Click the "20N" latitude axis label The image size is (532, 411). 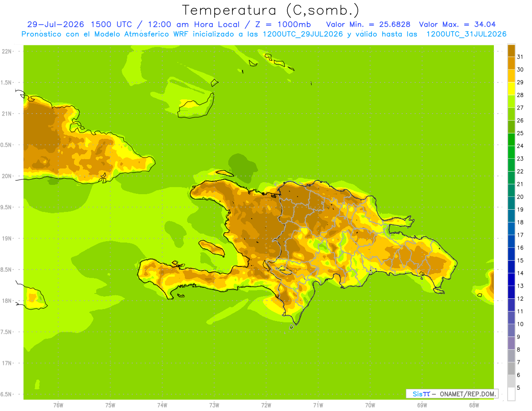click(7, 176)
